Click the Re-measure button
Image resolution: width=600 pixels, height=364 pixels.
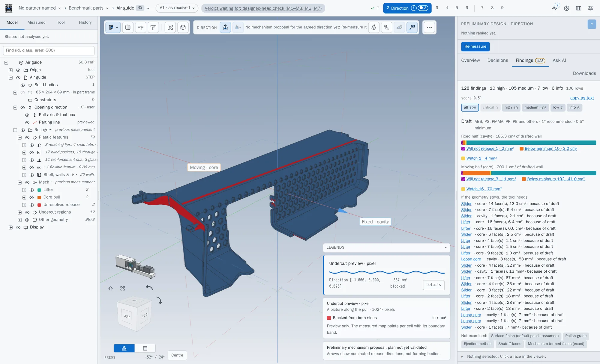click(475, 46)
